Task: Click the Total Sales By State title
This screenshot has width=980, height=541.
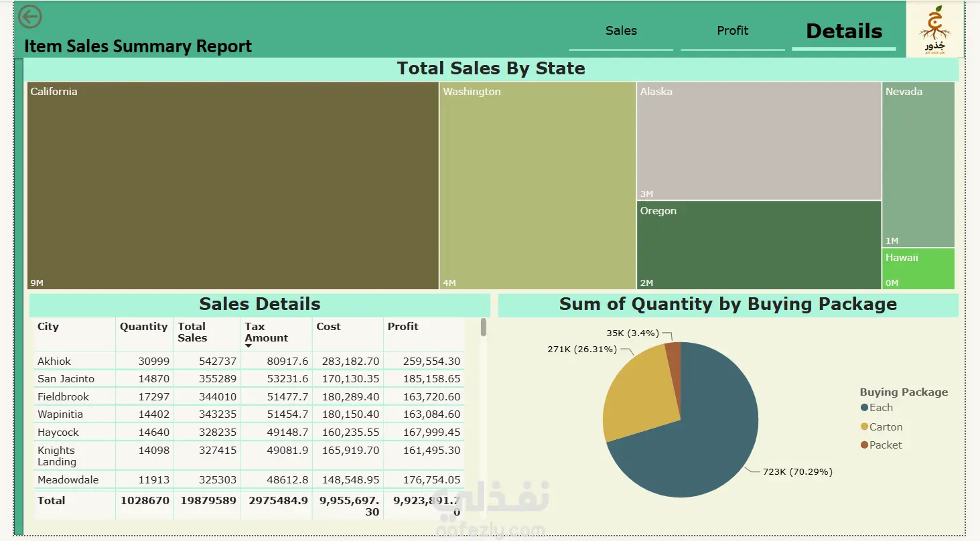Action: (491, 68)
